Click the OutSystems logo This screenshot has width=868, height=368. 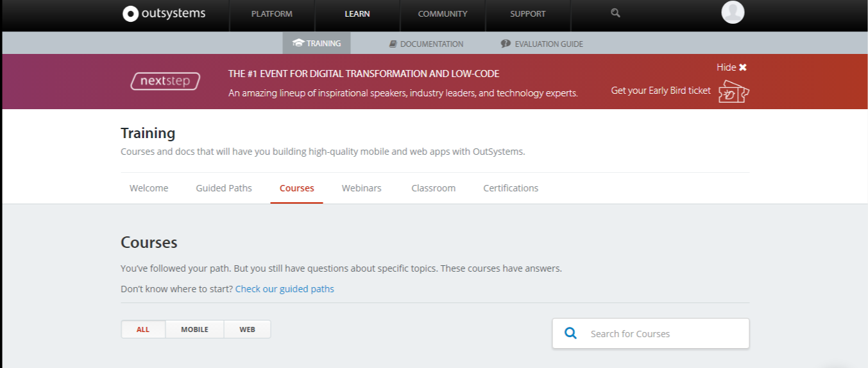coord(164,13)
